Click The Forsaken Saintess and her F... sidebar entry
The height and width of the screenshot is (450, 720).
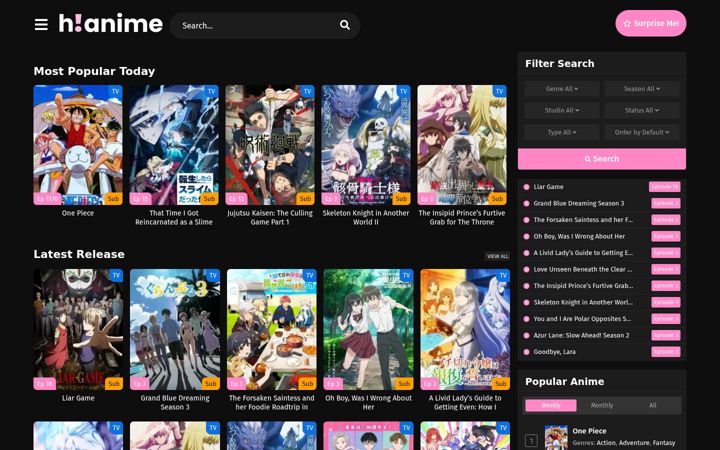(x=583, y=220)
